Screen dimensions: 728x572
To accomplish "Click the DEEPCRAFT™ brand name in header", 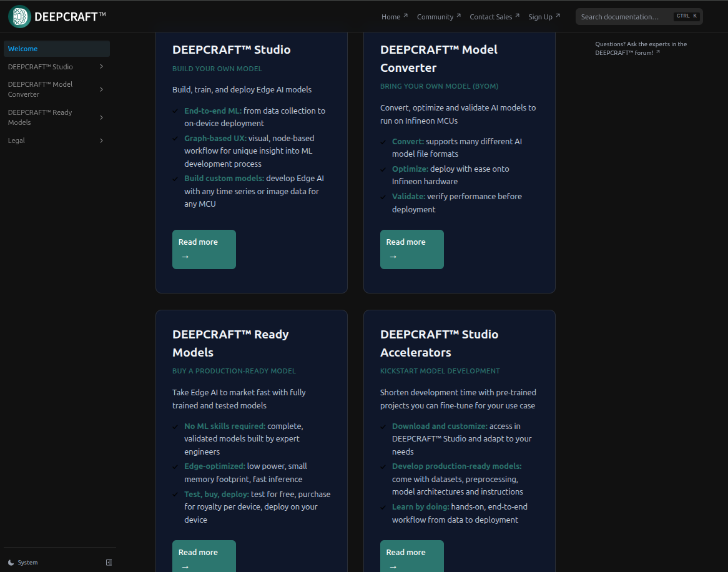I will (70, 17).
